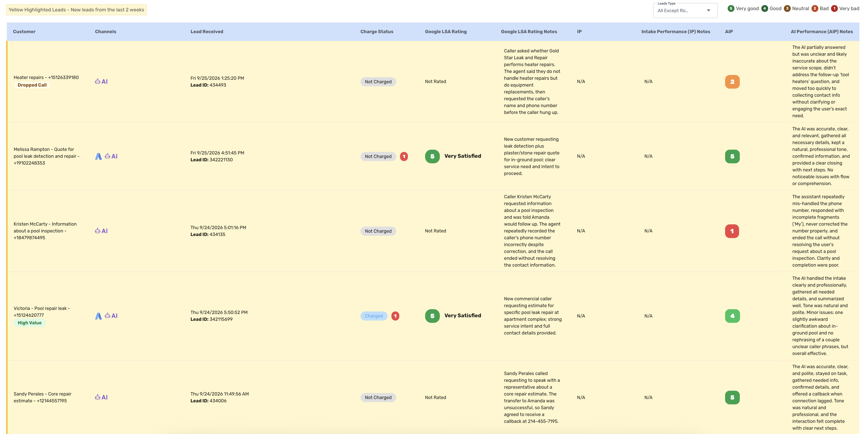
Task: Click the Charge Status column header
Action: tap(377, 32)
